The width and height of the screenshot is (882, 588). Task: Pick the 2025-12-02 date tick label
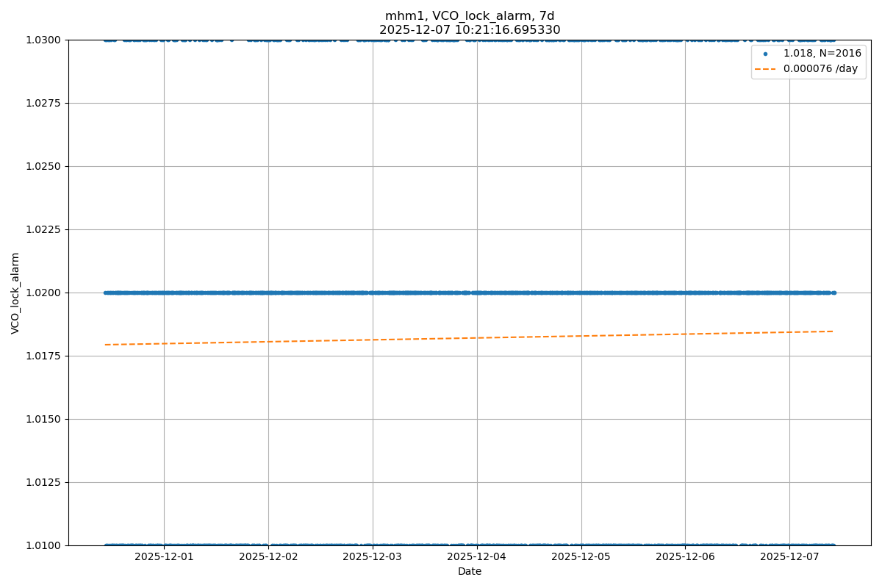pos(268,557)
